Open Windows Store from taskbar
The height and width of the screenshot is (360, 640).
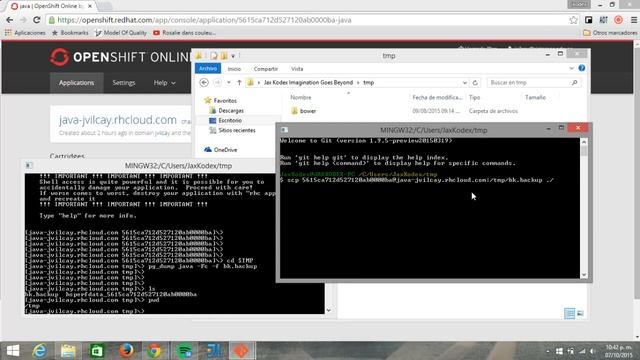(97, 351)
